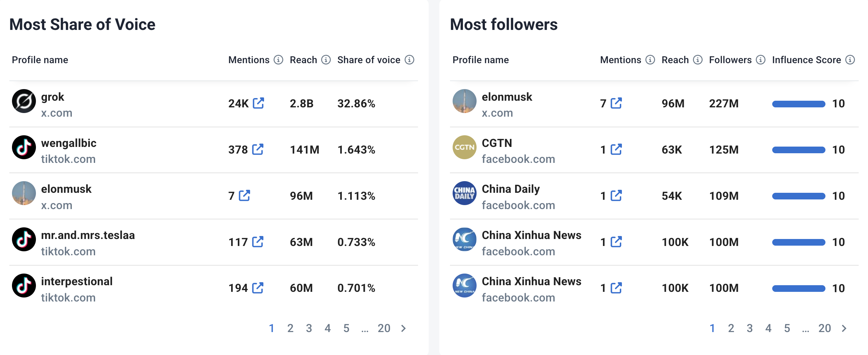Click elonmusk's influence score bar
The width and height of the screenshot is (868, 355).
[798, 104]
